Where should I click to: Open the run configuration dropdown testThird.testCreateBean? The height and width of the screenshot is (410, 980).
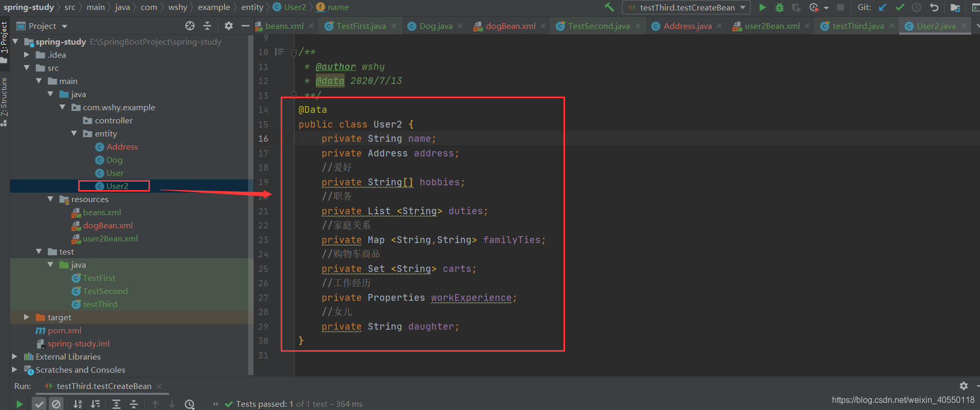(x=686, y=7)
